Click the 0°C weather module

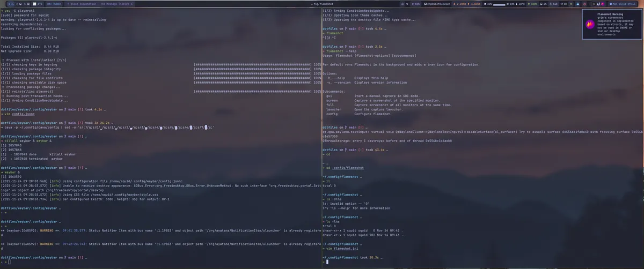click(39, 4)
